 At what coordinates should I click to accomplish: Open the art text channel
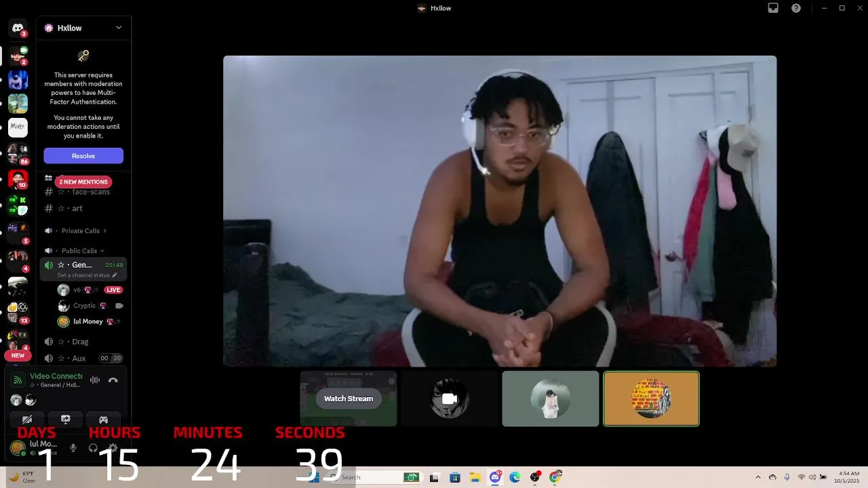tap(83, 209)
